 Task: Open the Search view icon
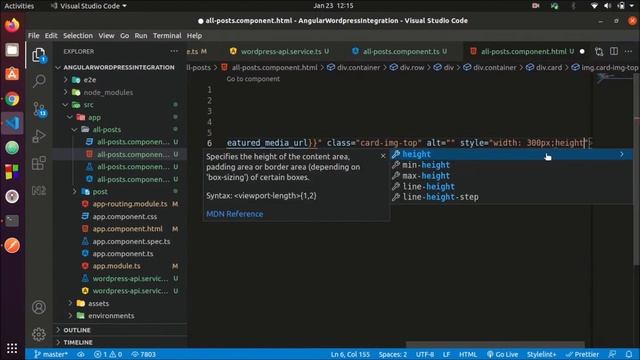point(39,81)
